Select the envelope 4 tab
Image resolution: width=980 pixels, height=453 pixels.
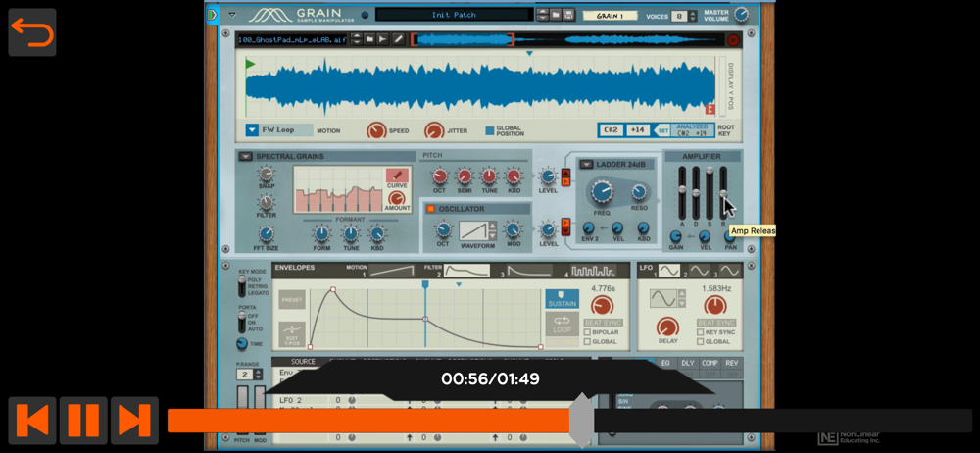[x=593, y=271]
